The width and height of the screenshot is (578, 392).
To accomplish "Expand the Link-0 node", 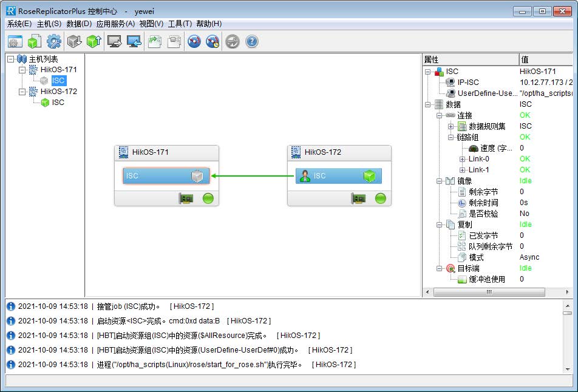I will [x=462, y=159].
